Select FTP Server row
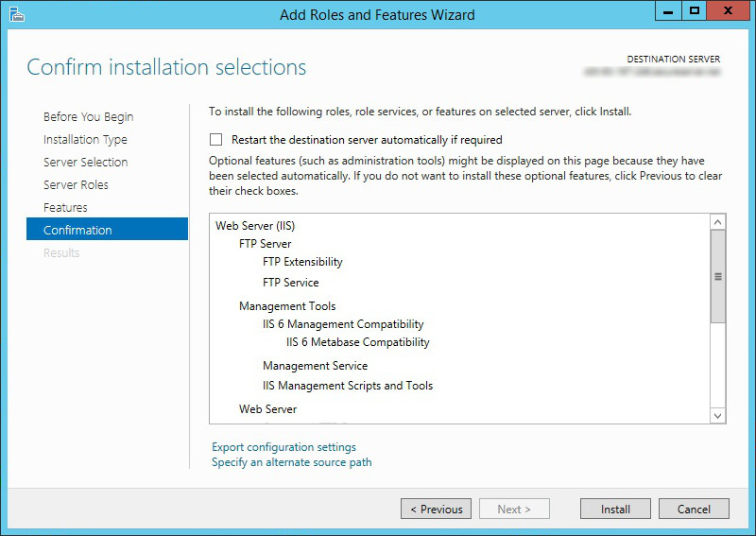Image resolution: width=756 pixels, height=536 pixels. tap(266, 244)
